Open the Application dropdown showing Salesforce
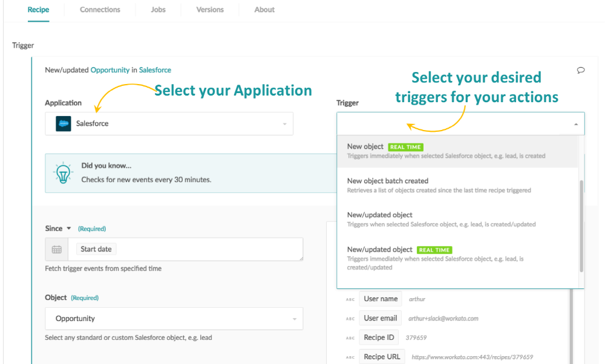The width and height of the screenshot is (605, 364). pyautogui.click(x=169, y=123)
